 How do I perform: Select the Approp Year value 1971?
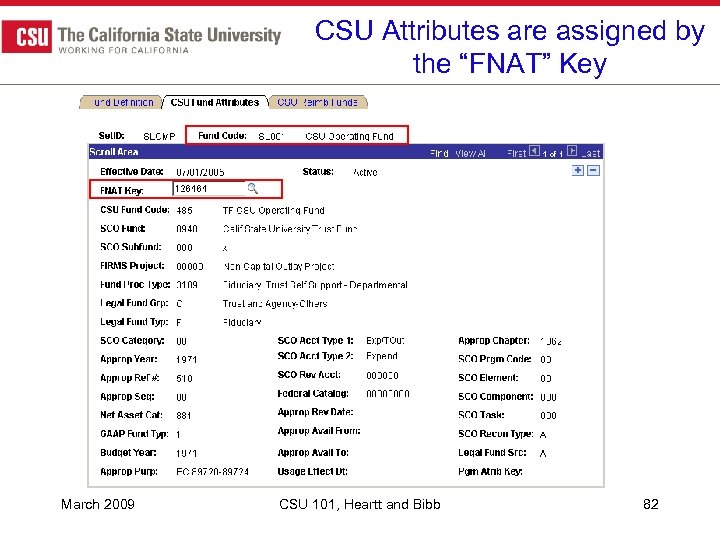coord(186,360)
